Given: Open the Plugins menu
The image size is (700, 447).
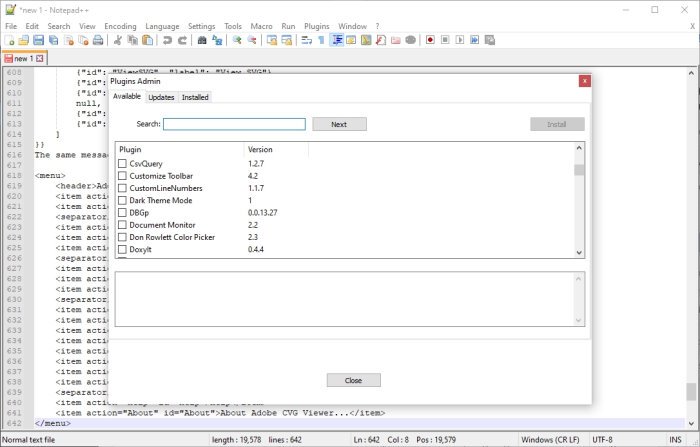Looking at the screenshot, I should pyautogui.click(x=317, y=26).
